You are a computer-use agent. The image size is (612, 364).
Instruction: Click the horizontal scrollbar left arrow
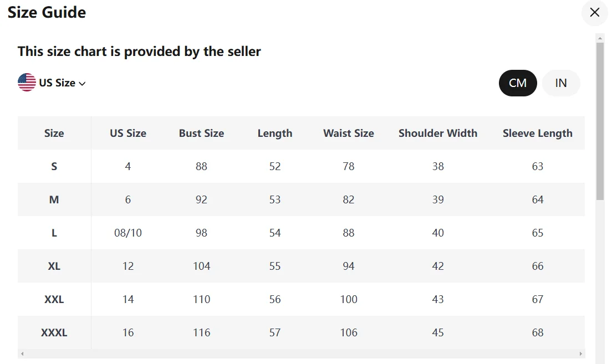[22, 354]
